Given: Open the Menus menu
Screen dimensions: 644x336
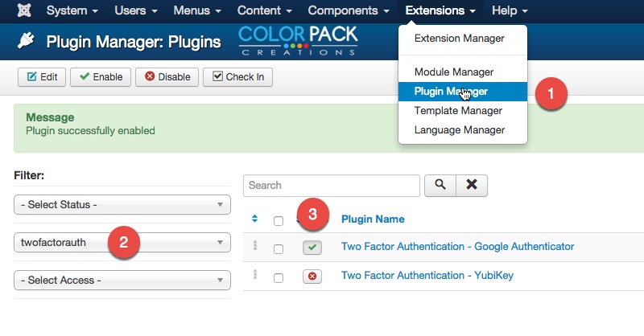Looking at the screenshot, I should [197, 10].
